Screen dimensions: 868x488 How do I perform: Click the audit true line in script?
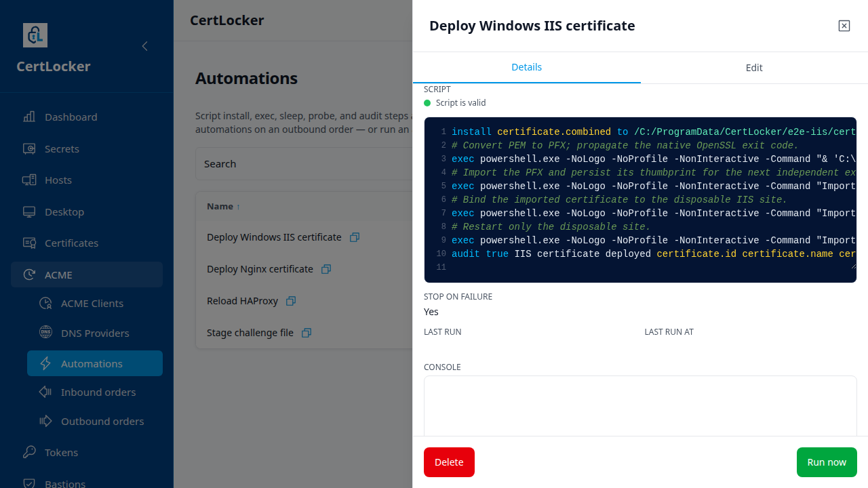pos(654,254)
